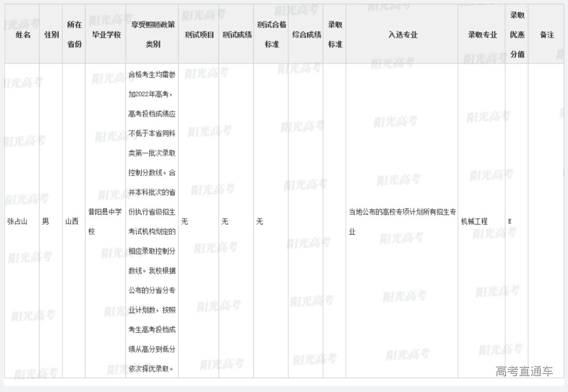Select the 测试合格标准 header cell

(x=271, y=35)
